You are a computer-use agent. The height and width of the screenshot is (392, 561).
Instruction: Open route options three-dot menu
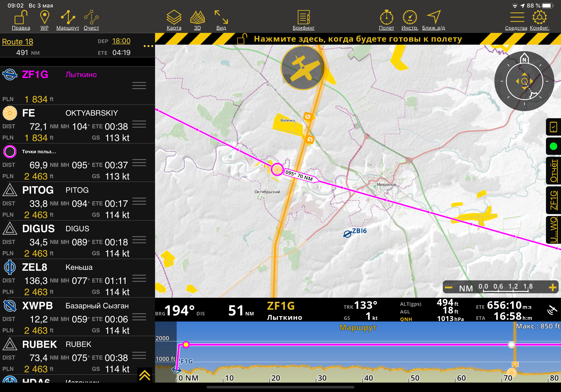point(148,46)
